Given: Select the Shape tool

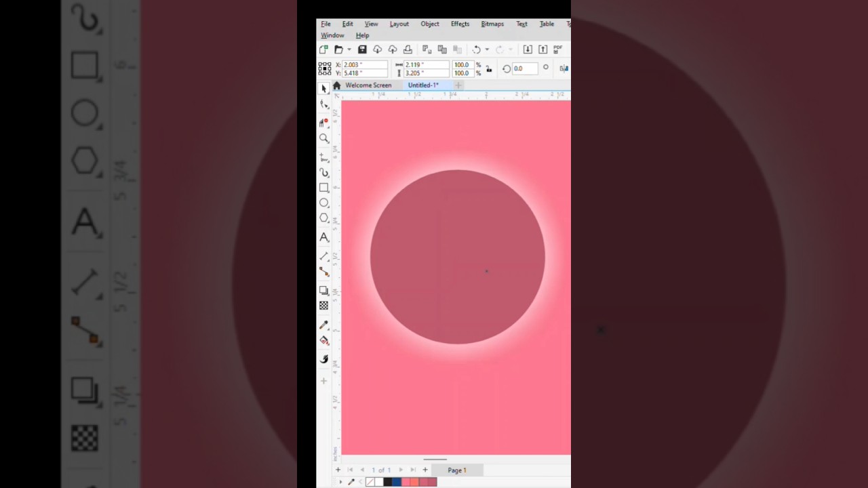Looking at the screenshot, I should click(324, 104).
